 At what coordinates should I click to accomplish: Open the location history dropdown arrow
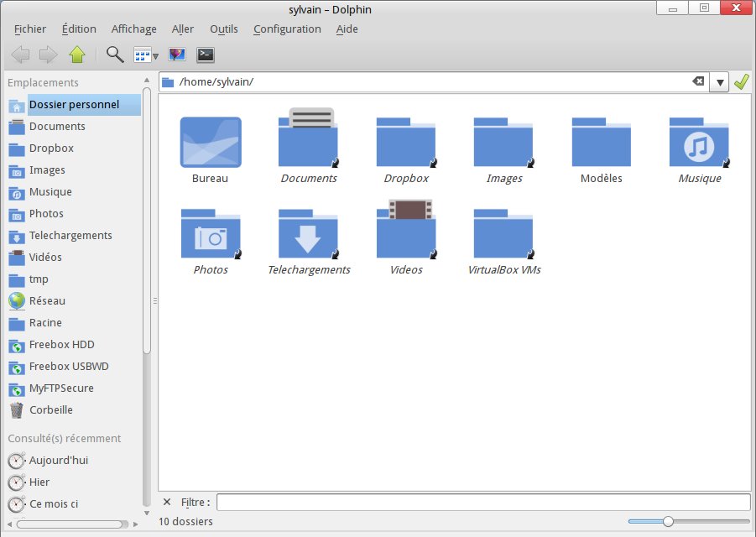720,82
